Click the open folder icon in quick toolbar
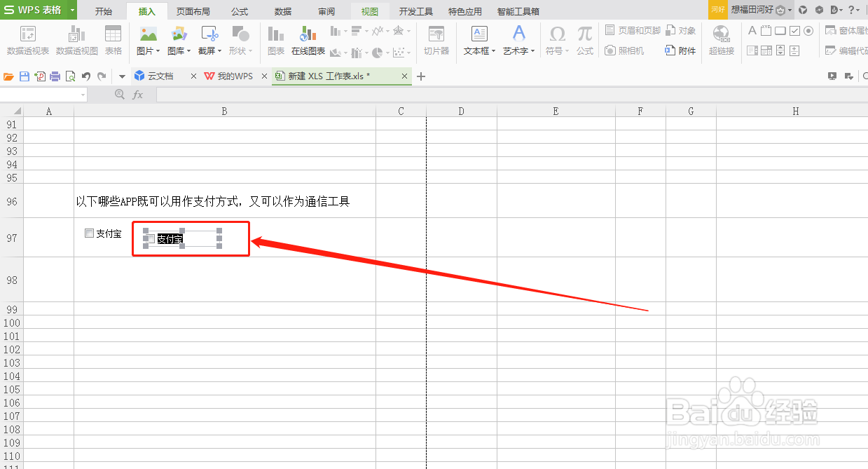 (9, 76)
